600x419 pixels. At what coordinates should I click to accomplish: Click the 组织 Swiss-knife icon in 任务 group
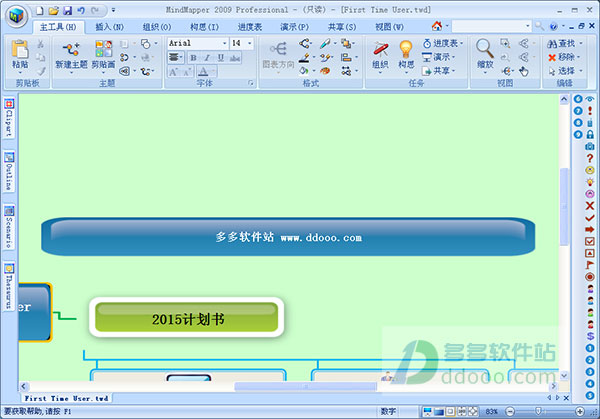380,49
